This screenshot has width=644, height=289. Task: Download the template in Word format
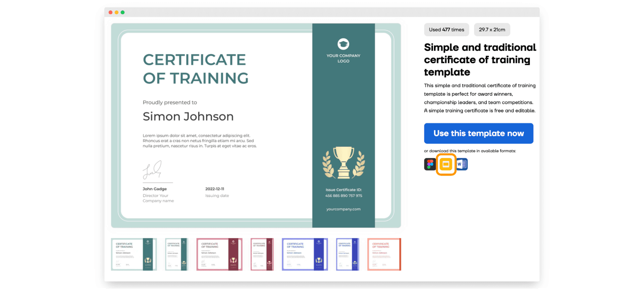[x=462, y=164]
